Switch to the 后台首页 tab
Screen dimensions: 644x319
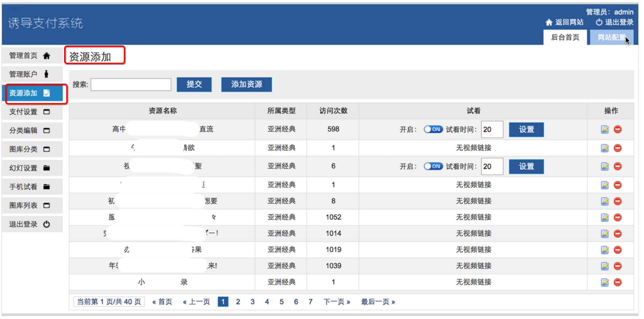coord(565,37)
